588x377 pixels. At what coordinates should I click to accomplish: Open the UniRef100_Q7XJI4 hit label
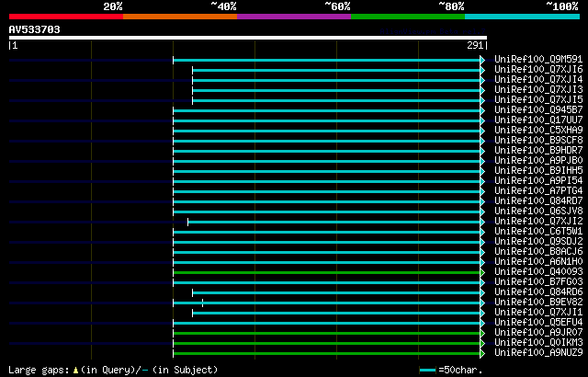[538, 79]
